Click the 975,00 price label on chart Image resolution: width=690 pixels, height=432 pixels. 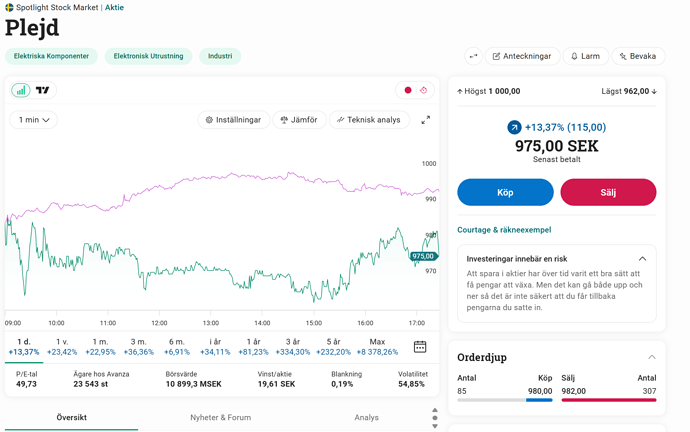tap(423, 256)
